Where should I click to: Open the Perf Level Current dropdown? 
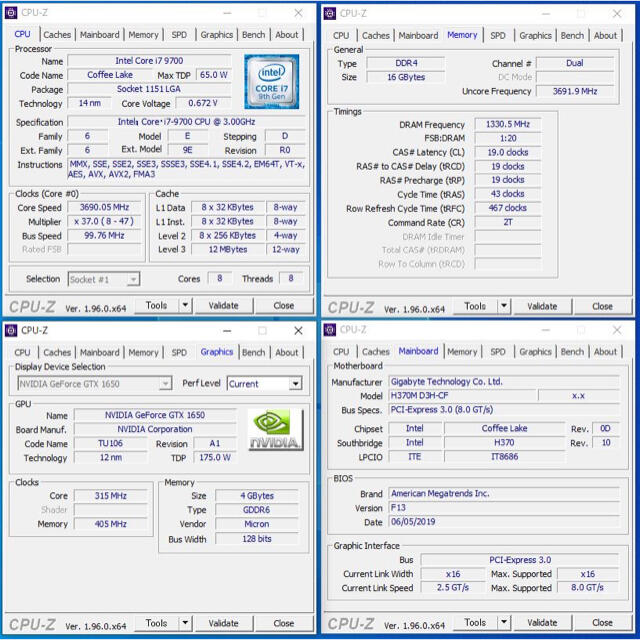click(296, 384)
